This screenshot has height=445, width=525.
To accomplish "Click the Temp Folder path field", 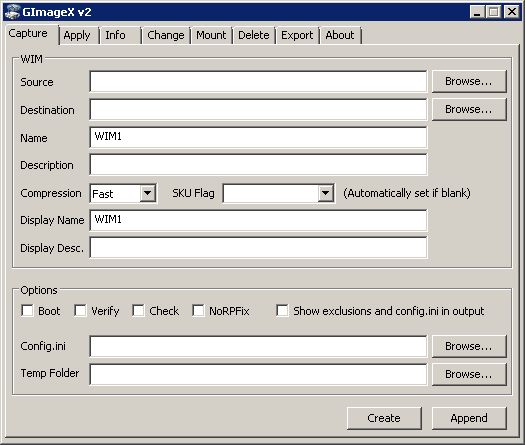I will [x=258, y=374].
